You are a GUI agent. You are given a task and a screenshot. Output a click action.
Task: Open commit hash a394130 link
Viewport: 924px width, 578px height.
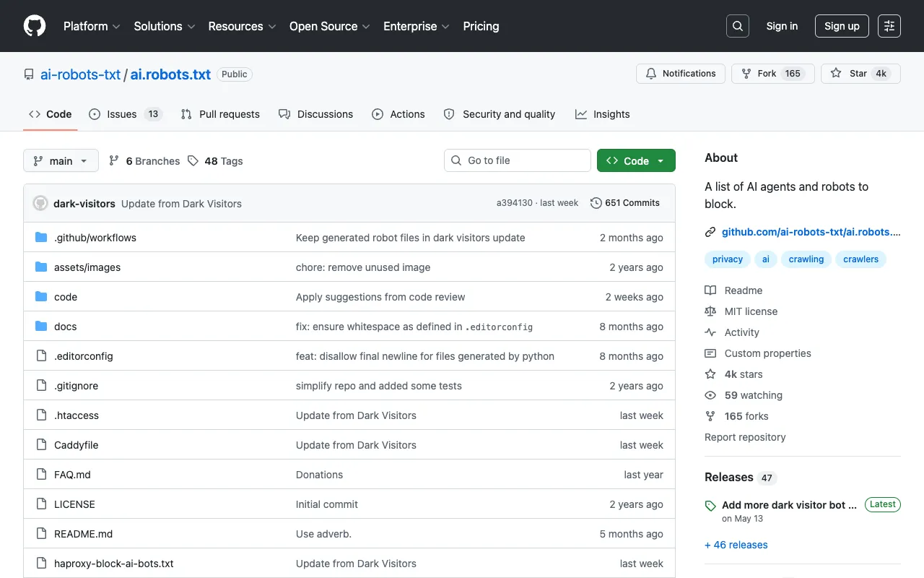(514, 203)
